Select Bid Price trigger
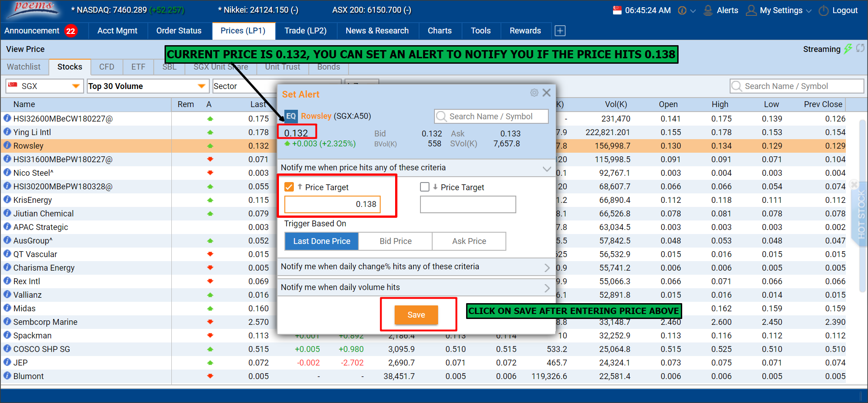Image resolution: width=868 pixels, height=403 pixels. [x=396, y=241]
